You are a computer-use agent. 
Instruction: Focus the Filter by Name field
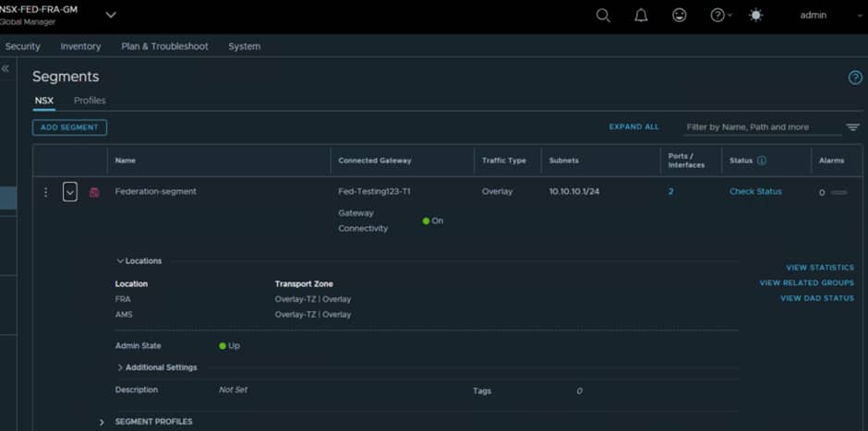[762, 127]
